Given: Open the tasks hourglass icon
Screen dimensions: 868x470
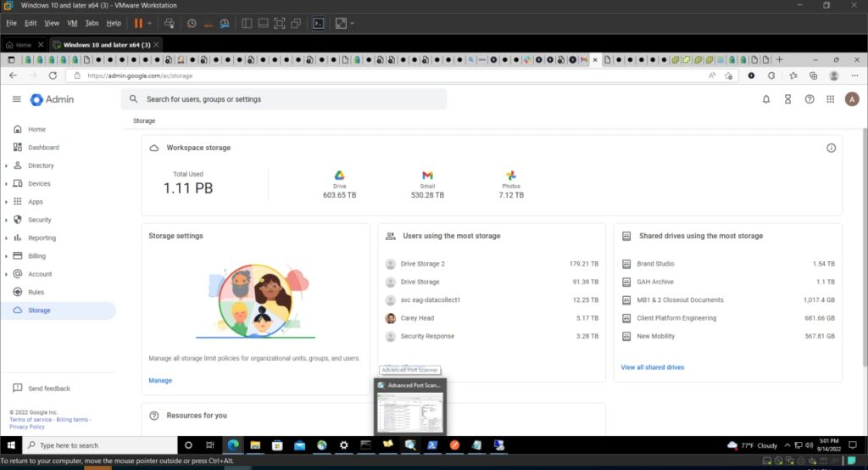Looking at the screenshot, I should tap(787, 99).
